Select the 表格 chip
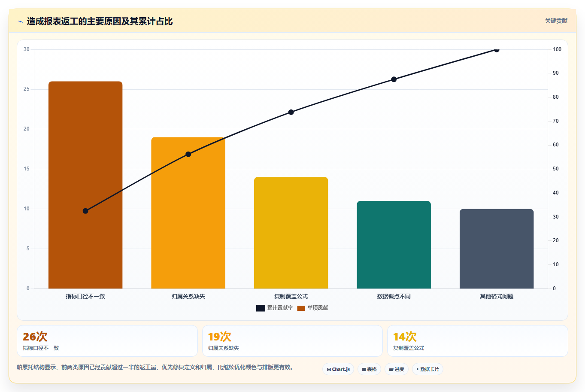Image resolution: width=585 pixels, height=392 pixels. (369, 369)
